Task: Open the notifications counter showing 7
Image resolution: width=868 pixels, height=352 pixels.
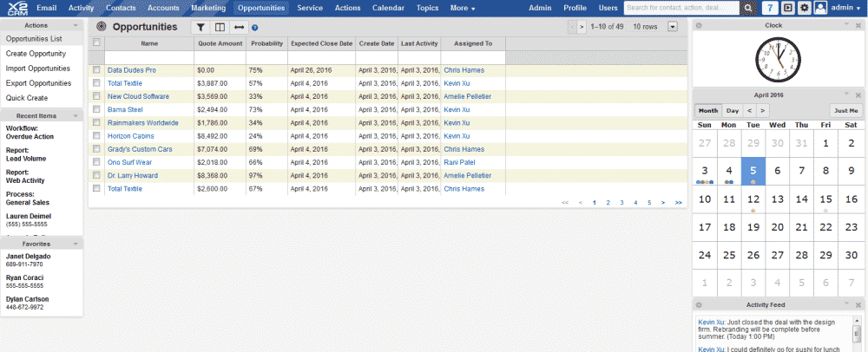Action: [770, 8]
